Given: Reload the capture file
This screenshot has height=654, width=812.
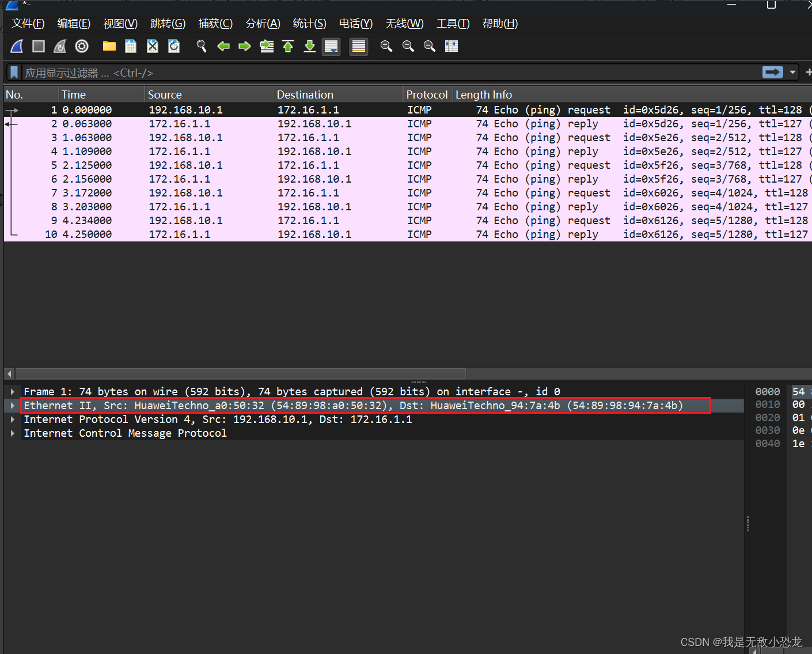Looking at the screenshot, I should click(x=174, y=46).
